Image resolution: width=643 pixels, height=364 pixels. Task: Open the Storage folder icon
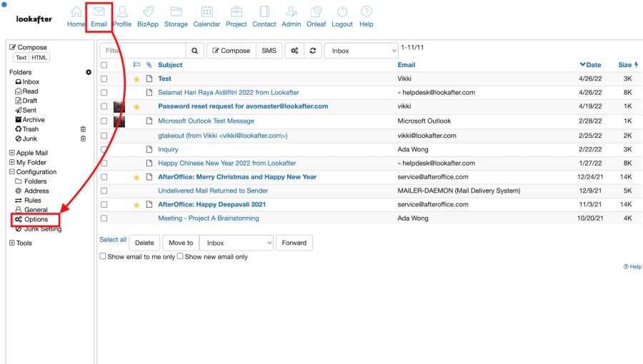coord(176,12)
